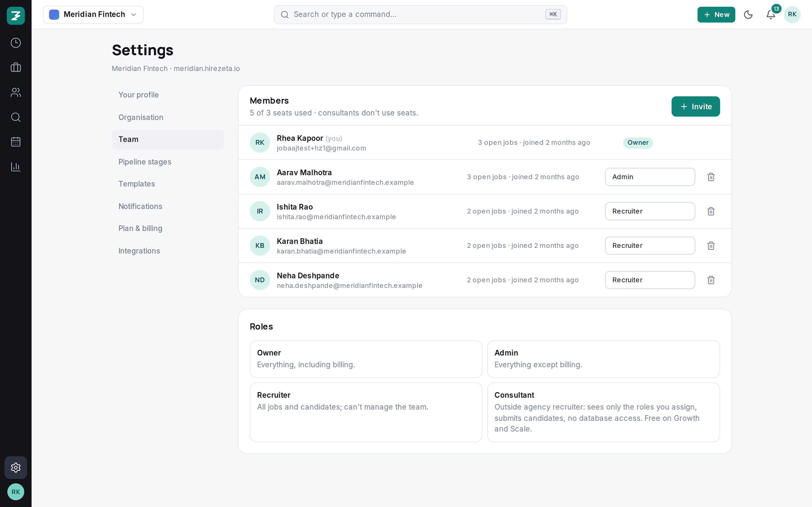Open the dashboard clock icon in sidebar
Screen dimensions: 812x507
16,43
